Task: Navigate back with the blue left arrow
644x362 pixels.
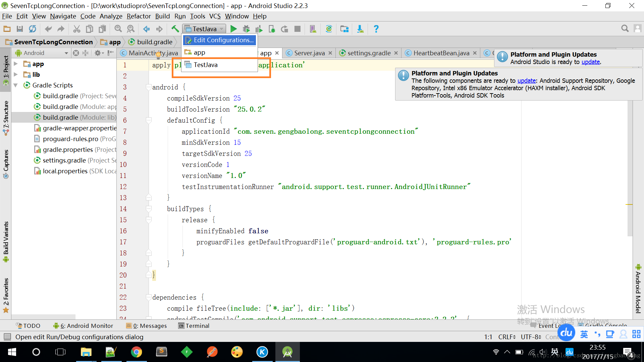Action: pyautogui.click(x=147, y=29)
